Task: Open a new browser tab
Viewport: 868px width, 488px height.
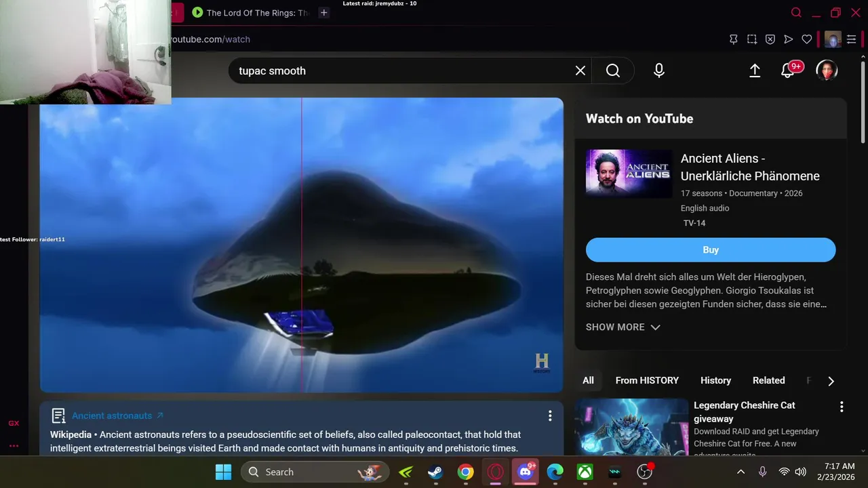Action: click(x=324, y=12)
